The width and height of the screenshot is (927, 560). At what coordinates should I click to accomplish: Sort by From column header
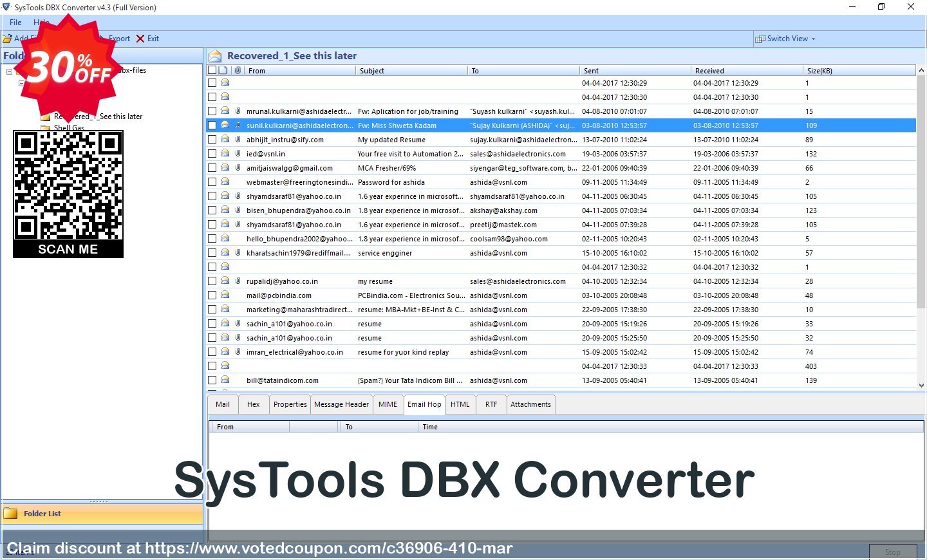pyautogui.click(x=300, y=71)
